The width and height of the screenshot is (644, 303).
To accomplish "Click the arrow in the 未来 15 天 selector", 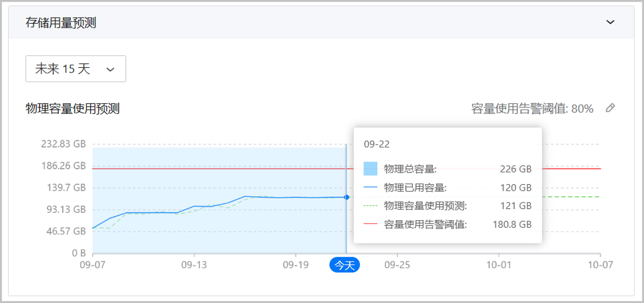I will pos(111,69).
